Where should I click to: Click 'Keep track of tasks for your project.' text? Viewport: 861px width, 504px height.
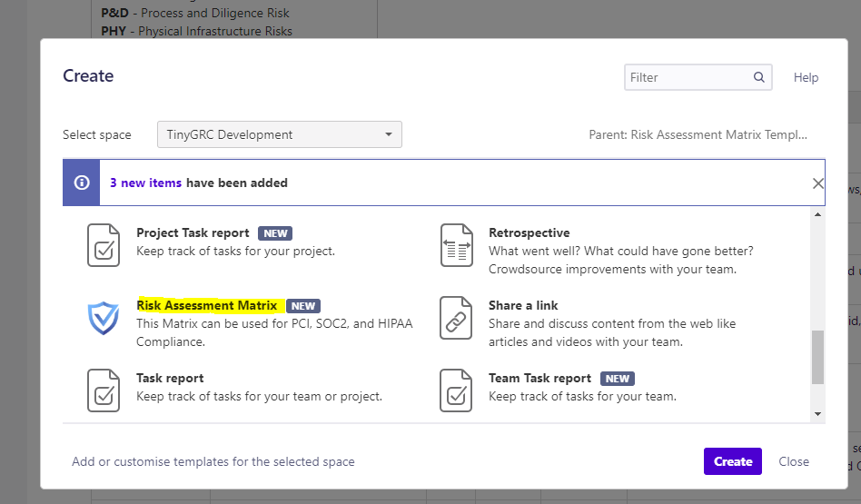[x=235, y=251]
